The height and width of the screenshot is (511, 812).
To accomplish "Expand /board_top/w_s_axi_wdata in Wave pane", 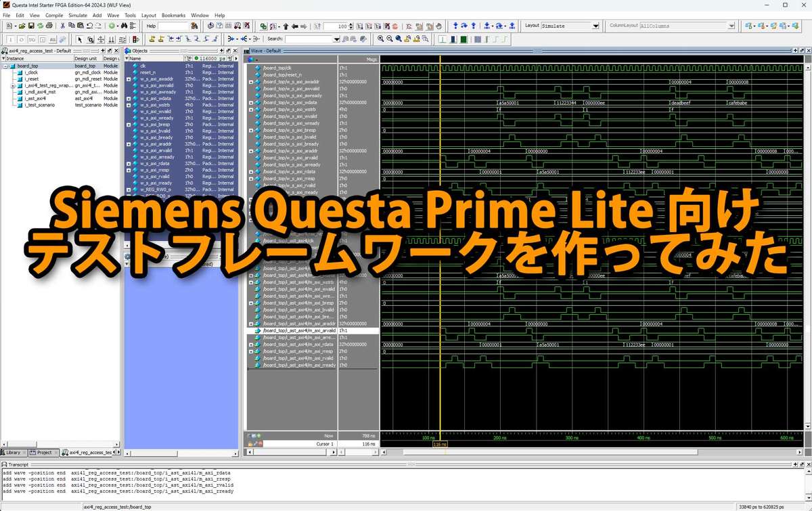I will tap(251, 103).
